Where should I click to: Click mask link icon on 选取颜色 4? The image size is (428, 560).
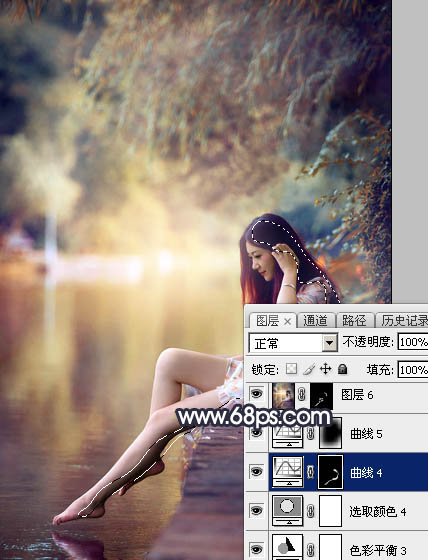click(x=310, y=511)
